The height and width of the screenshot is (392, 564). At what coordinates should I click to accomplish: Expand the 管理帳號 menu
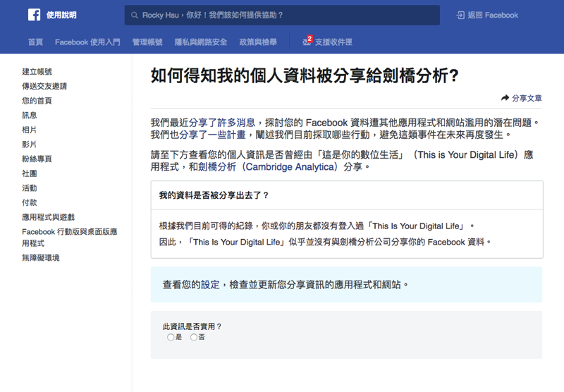pyautogui.click(x=147, y=42)
